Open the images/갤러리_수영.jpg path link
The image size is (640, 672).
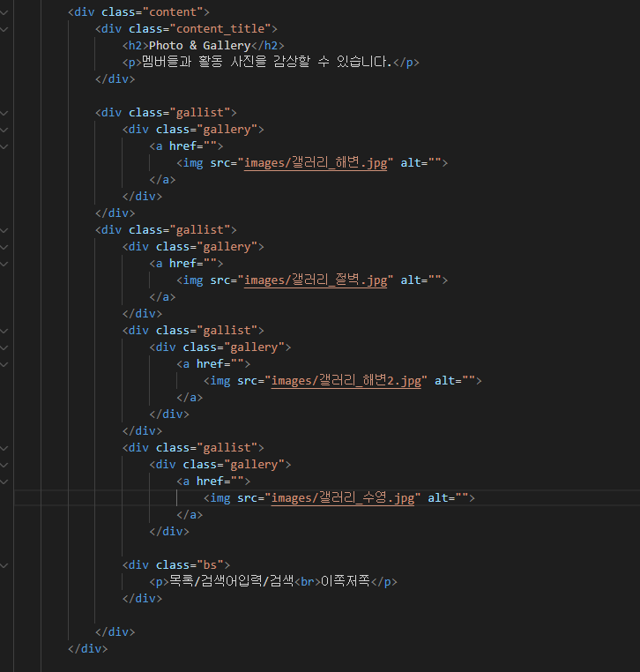point(343,498)
